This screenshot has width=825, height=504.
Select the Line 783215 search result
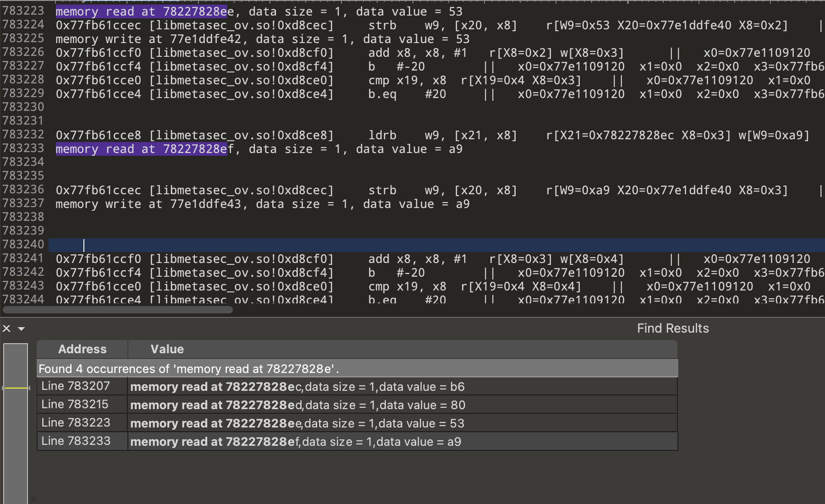point(75,405)
